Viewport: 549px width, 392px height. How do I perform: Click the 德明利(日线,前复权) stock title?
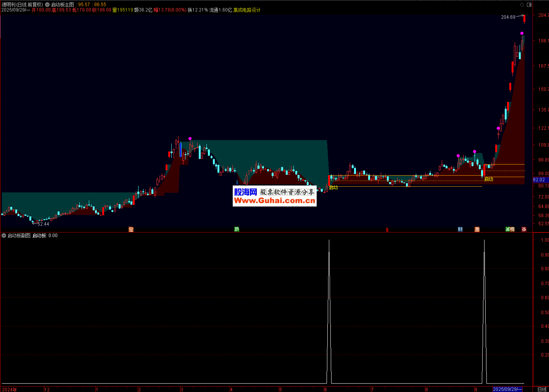pyautogui.click(x=22, y=5)
